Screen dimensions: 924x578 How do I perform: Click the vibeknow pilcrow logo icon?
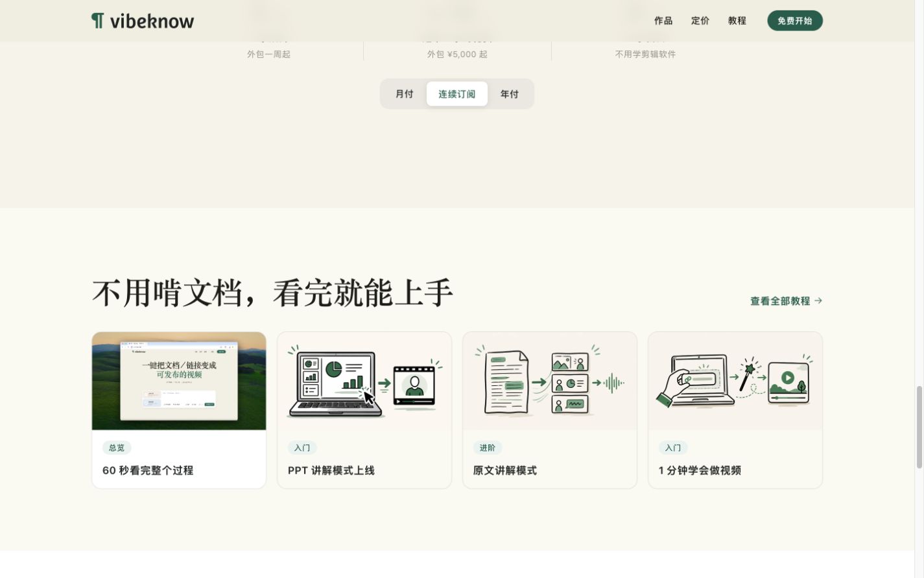97,21
